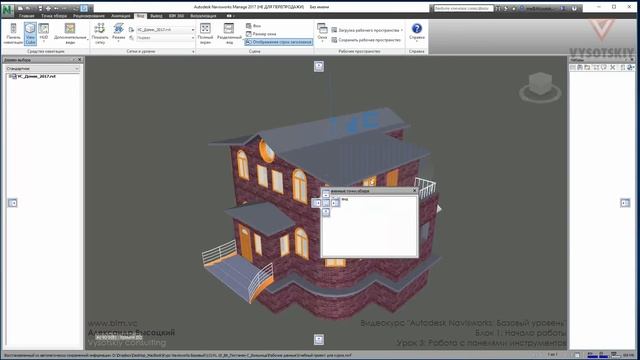Click center dock target in docking compass
The width and height of the screenshot is (640, 360).
point(326,203)
